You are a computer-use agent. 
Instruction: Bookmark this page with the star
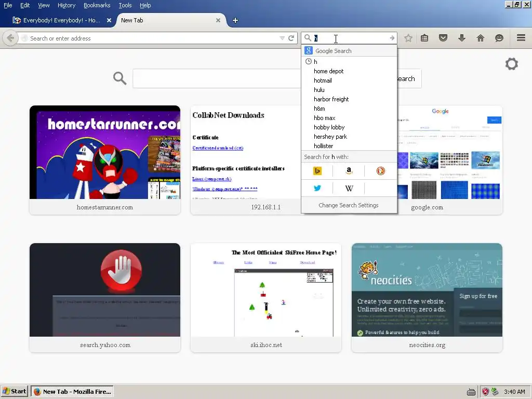[x=408, y=38]
